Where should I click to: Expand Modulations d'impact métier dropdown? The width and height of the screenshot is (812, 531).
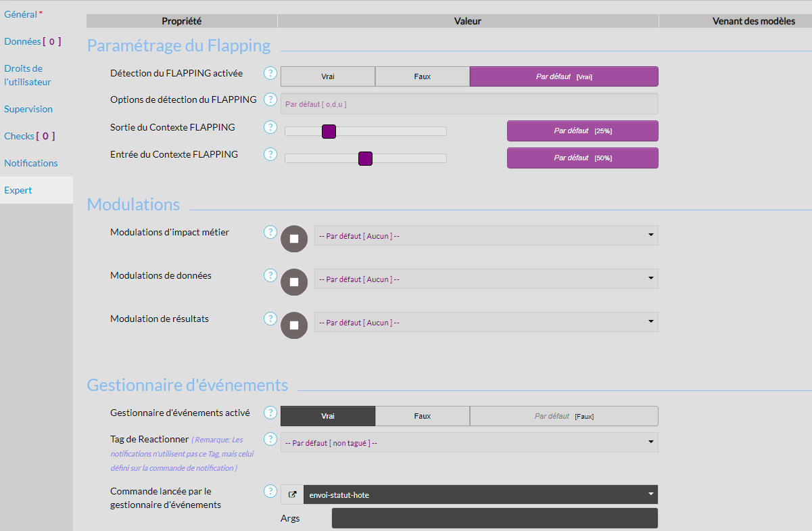486,235
